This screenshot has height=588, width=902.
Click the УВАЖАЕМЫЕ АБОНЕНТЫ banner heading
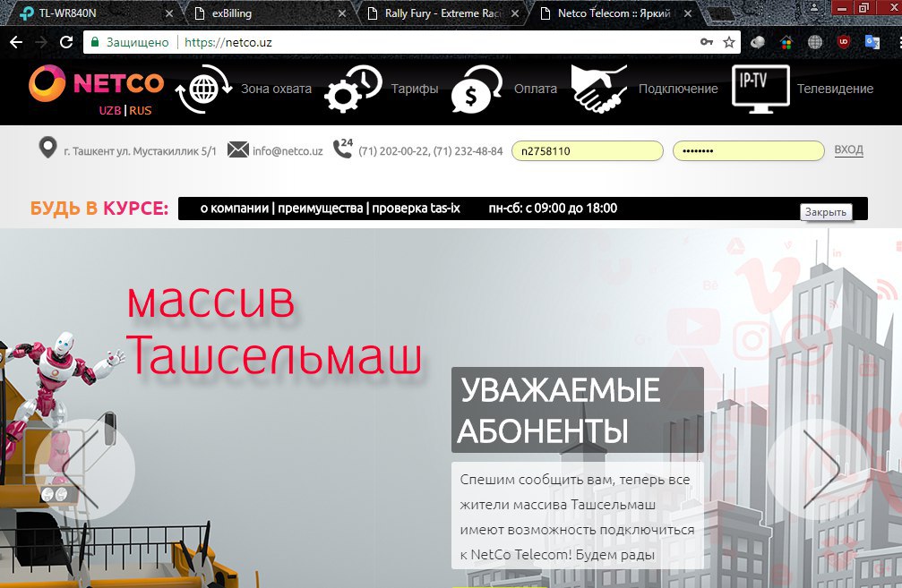[x=578, y=410]
